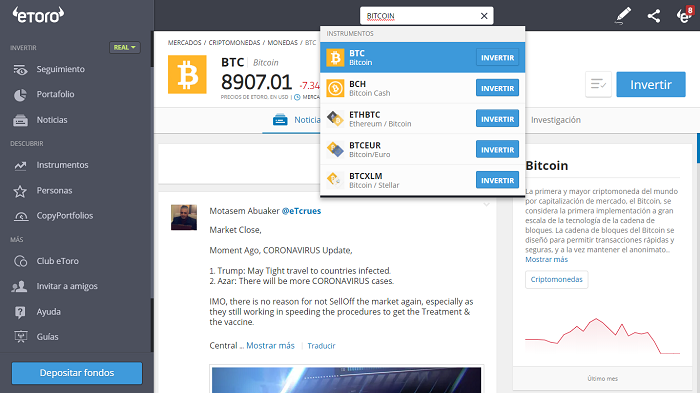Click the Depositar fondos button
The width and height of the screenshot is (700, 393).
77,373
